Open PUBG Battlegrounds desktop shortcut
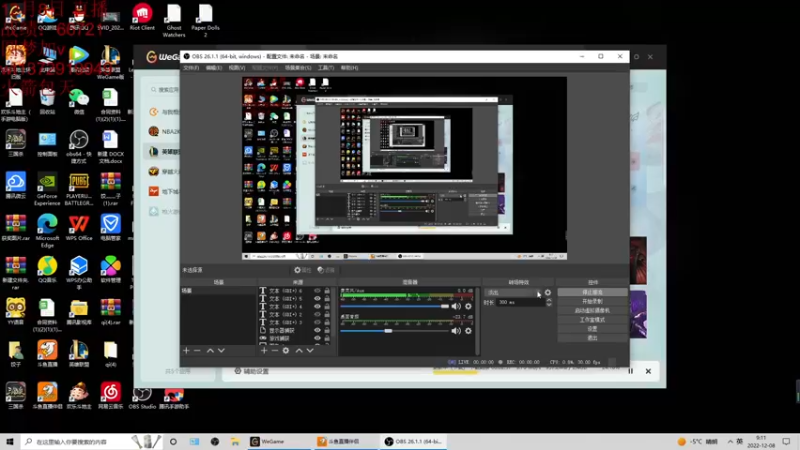 79,189
